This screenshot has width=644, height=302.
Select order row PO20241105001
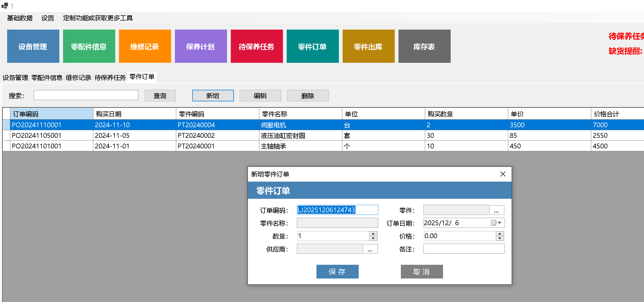[37, 135]
